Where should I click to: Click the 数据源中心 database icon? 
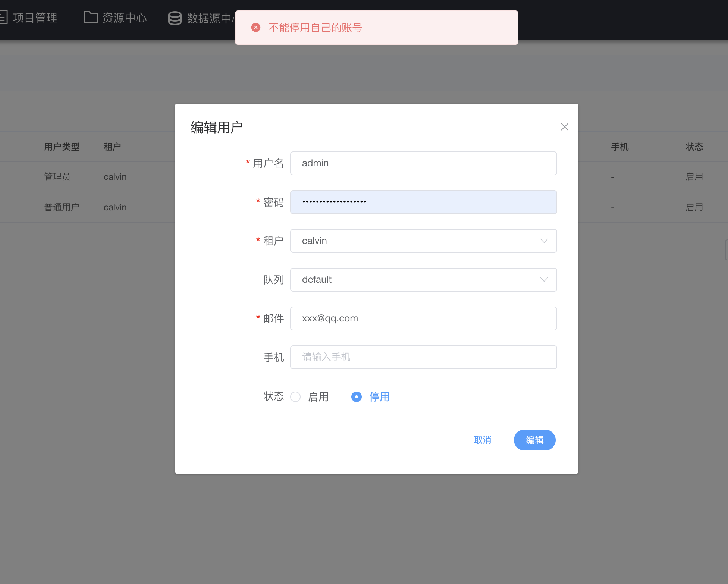click(175, 18)
